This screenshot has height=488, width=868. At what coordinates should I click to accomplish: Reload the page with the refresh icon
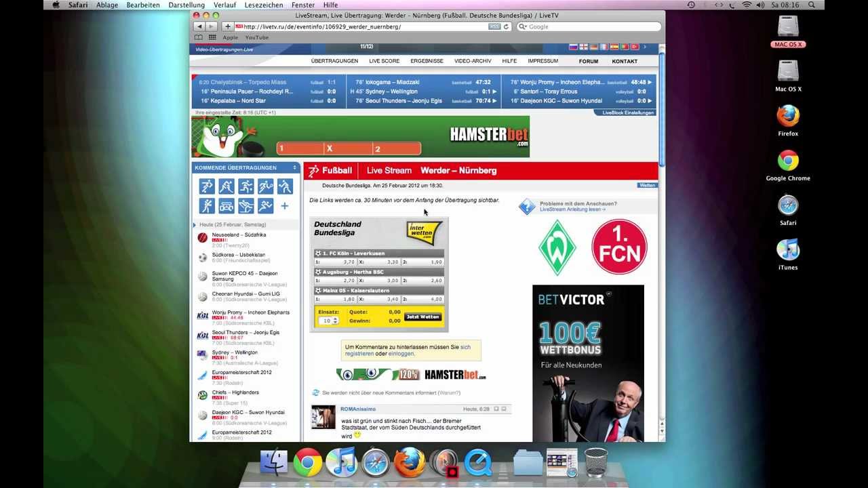click(x=506, y=26)
